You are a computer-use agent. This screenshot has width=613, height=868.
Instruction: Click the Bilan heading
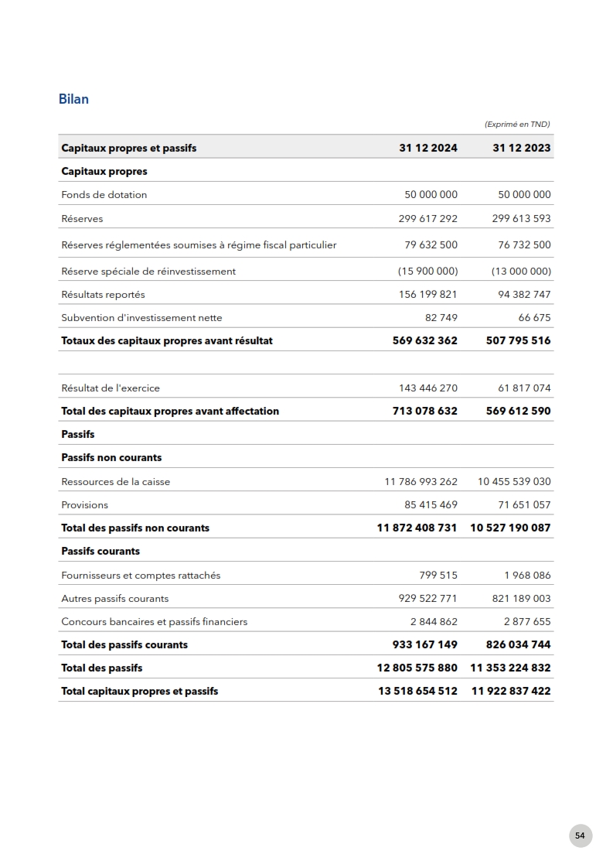[73, 99]
